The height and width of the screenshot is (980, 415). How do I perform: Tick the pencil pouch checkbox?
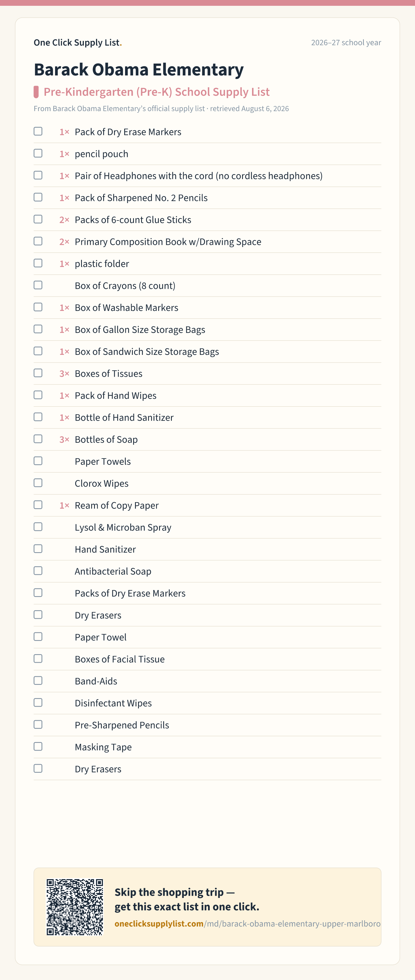coord(38,153)
